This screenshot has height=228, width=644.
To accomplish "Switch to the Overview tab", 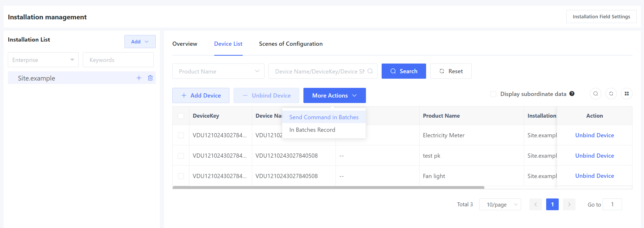I will pyautogui.click(x=185, y=44).
